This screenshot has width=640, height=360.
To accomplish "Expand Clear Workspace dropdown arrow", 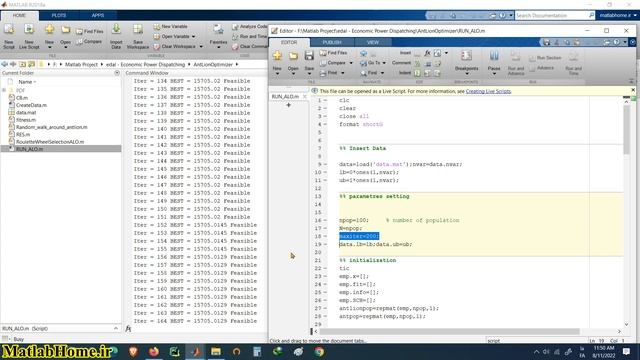I will pos(201,47).
